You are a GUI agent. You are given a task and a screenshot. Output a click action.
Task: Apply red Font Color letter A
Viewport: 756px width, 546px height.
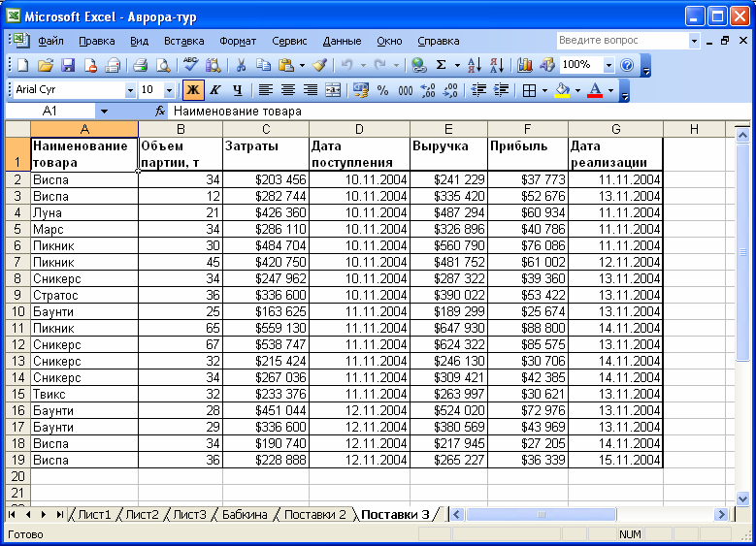tap(596, 90)
